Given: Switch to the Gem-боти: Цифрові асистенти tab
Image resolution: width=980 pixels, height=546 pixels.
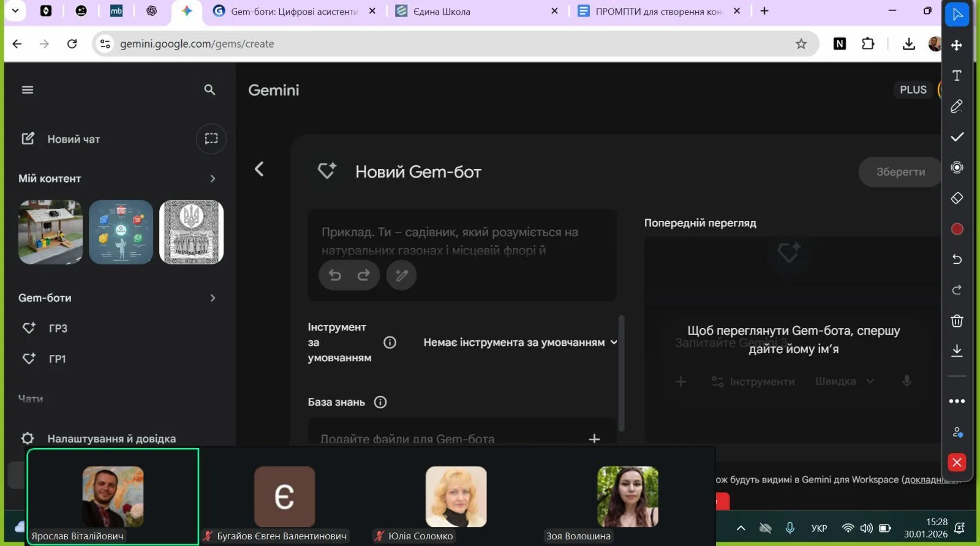Looking at the screenshot, I should click(295, 11).
